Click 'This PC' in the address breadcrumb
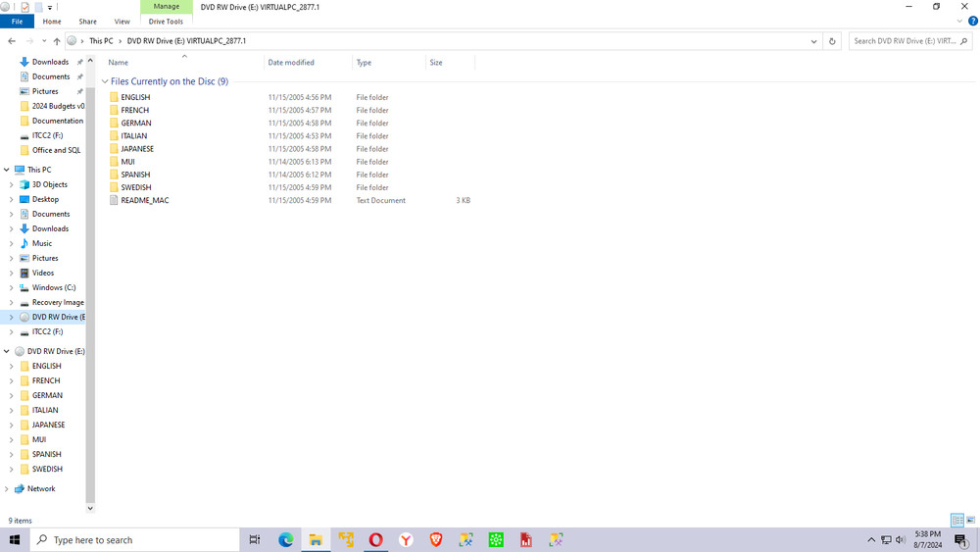Screen dimensions: 980x552 101,41
